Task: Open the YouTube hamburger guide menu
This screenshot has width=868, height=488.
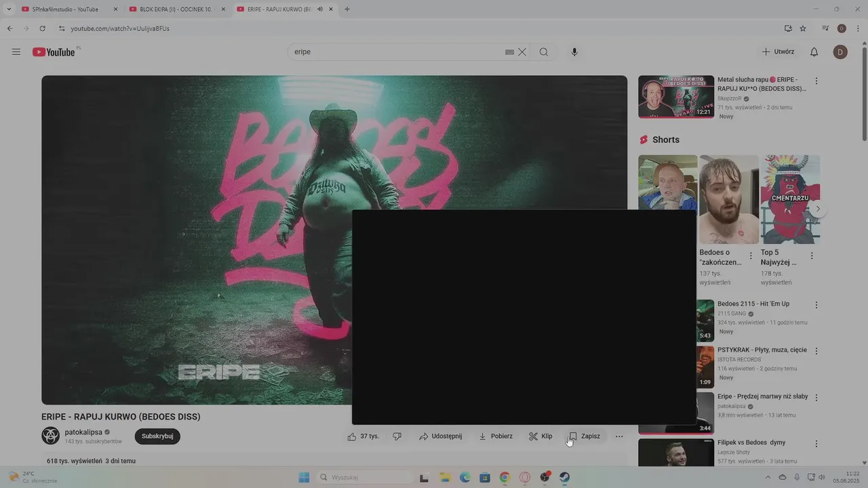Action: coord(16,52)
